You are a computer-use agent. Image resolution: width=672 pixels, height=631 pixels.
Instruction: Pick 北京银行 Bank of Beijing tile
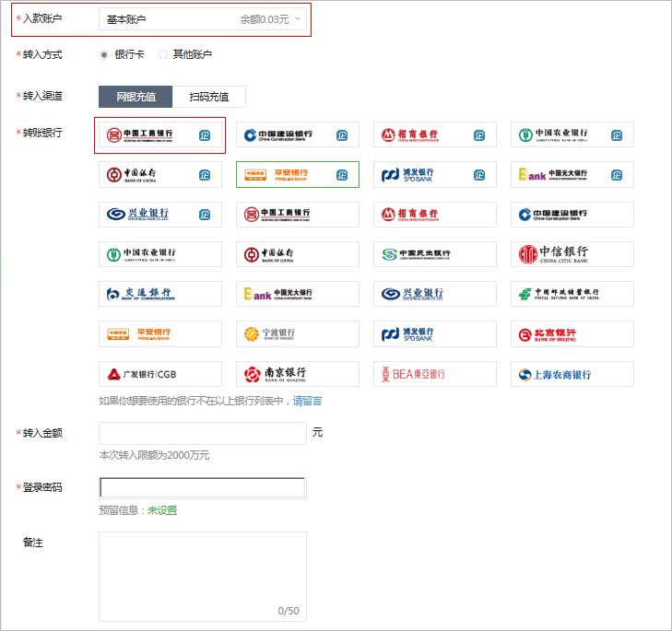[572, 333]
